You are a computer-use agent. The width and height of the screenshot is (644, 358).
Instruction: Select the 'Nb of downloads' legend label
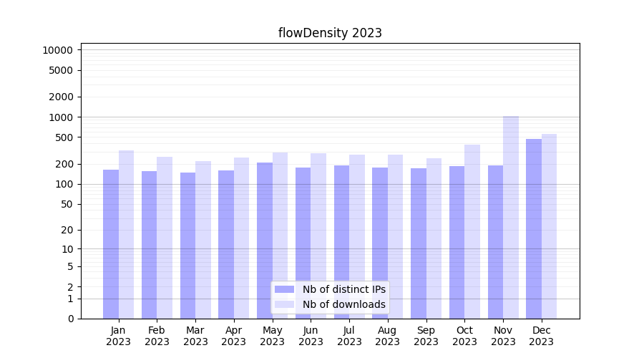tap(343, 304)
